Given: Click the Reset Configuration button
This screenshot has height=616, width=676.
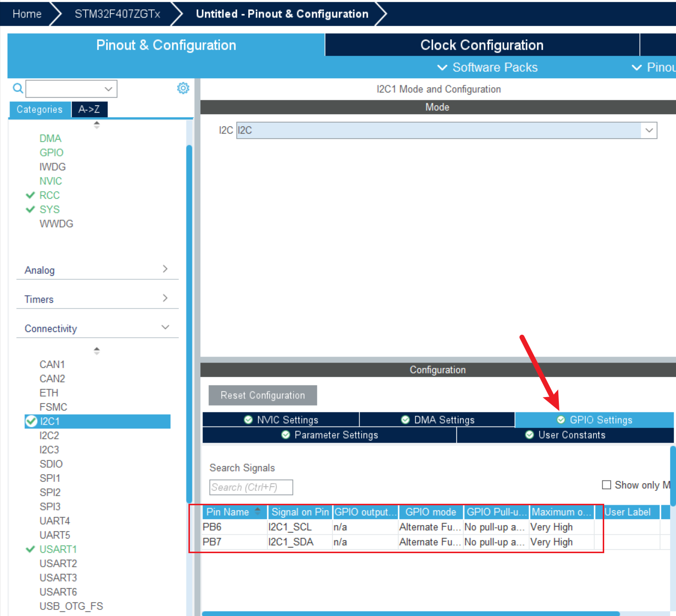Looking at the screenshot, I should tap(263, 395).
